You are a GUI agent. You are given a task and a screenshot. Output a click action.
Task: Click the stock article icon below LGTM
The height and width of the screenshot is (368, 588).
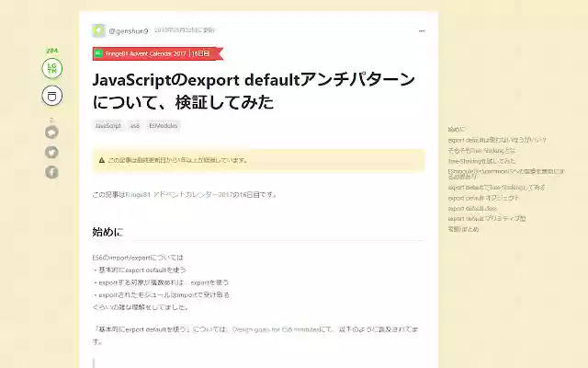51,96
